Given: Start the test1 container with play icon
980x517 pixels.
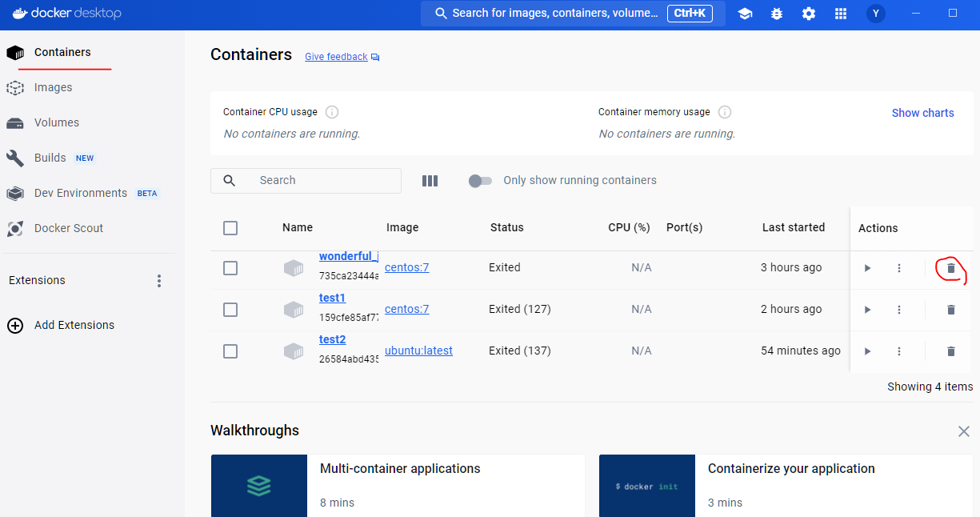Looking at the screenshot, I should click(x=867, y=310).
